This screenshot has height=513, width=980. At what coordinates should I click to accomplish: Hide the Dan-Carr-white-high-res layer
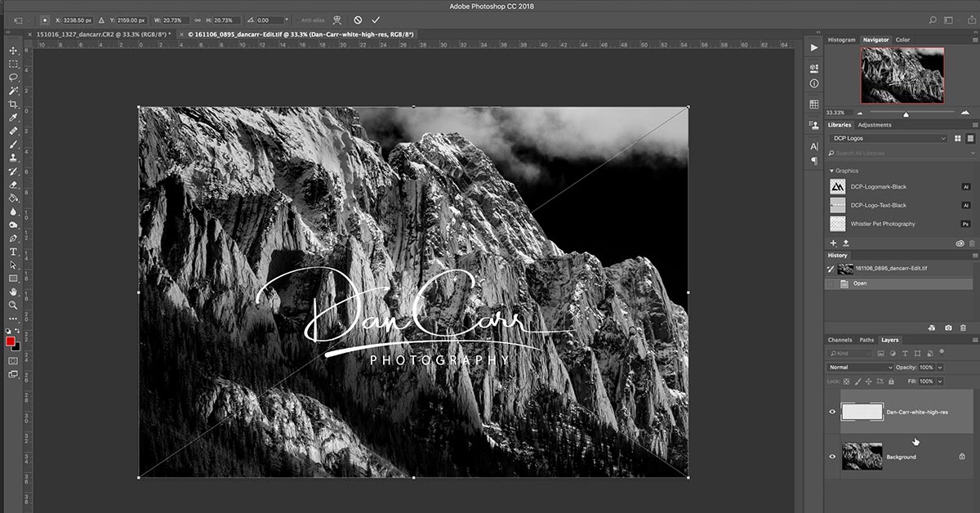[x=832, y=411]
